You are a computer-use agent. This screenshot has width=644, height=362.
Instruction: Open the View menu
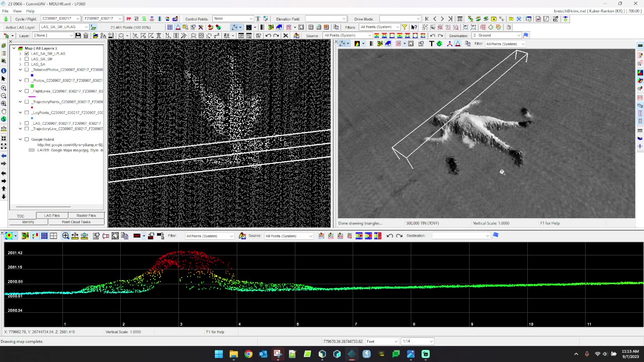click(x=17, y=11)
